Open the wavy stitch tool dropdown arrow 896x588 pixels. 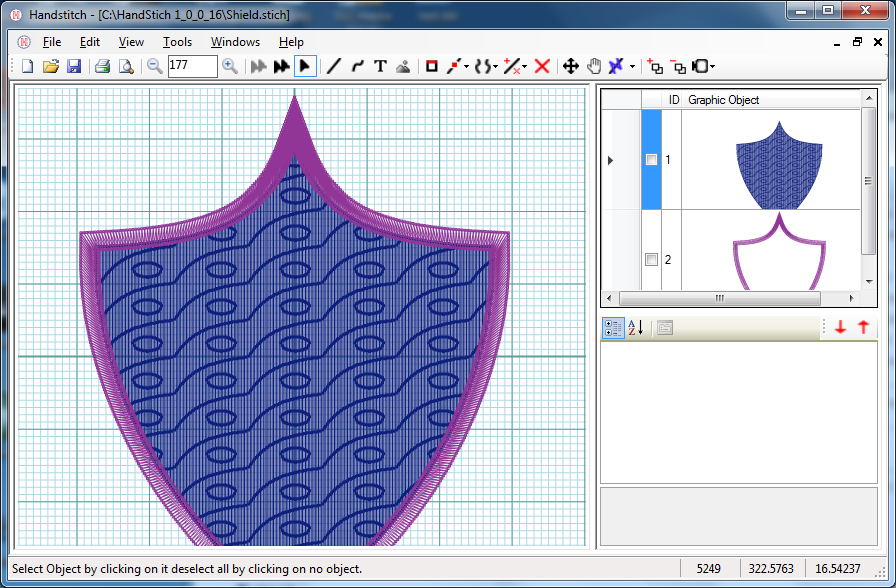coord(495,67)
